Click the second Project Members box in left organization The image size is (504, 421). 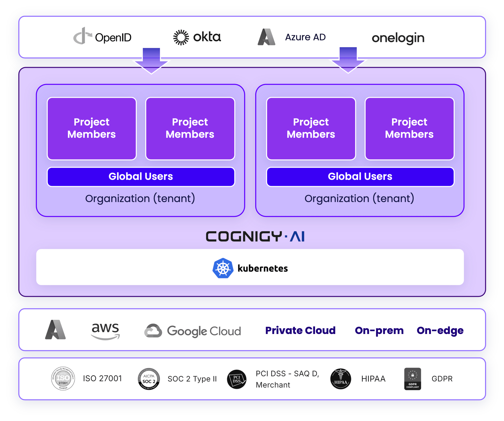click(x=190, y=129)
